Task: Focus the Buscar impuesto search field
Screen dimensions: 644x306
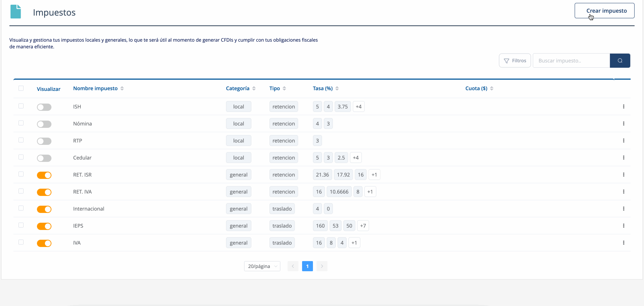Action: pyautogui.click(x=571, y=60)
